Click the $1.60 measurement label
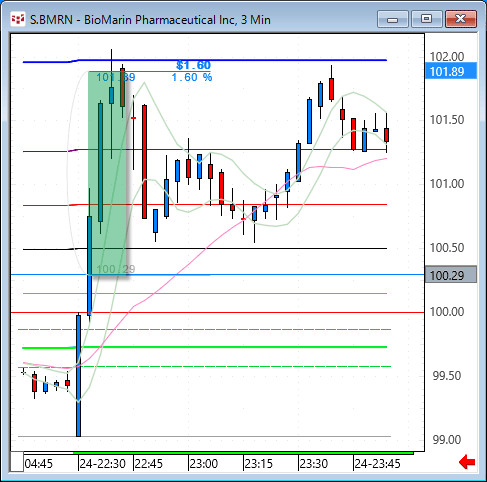Image resolution: width=487 pixels, height=482 pixels. tap(194, 65)
